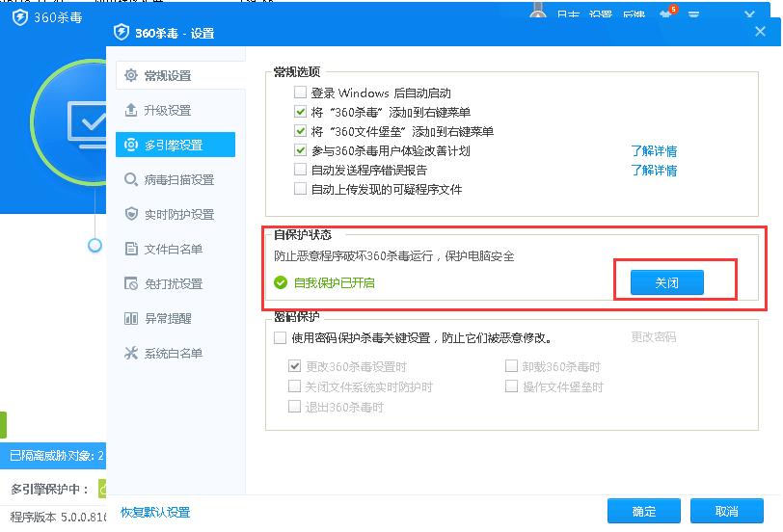Toggle 更改360杀毒设置时 checkbox
Screen dimensions: 783x532
(295, 366)
